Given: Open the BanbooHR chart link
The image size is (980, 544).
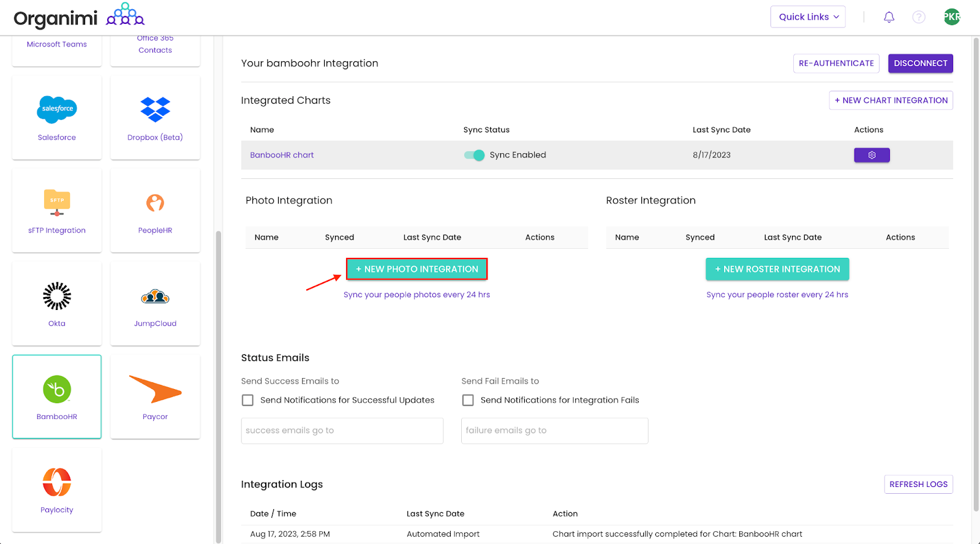Looking at the screenshot, I should (282, 155).
